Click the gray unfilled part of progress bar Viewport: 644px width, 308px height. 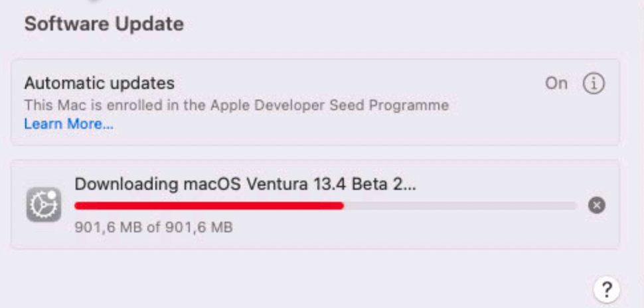[459, 206]
